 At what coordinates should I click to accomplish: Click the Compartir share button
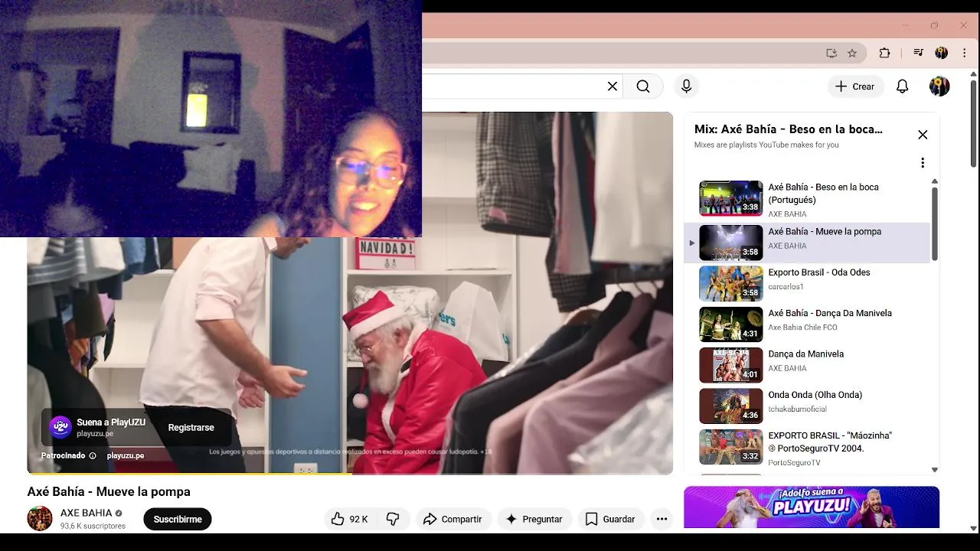pos(452,519)
